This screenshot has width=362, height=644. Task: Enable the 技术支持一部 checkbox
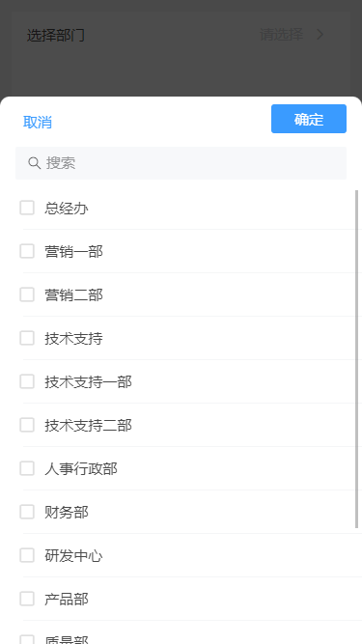pos(27,381)
